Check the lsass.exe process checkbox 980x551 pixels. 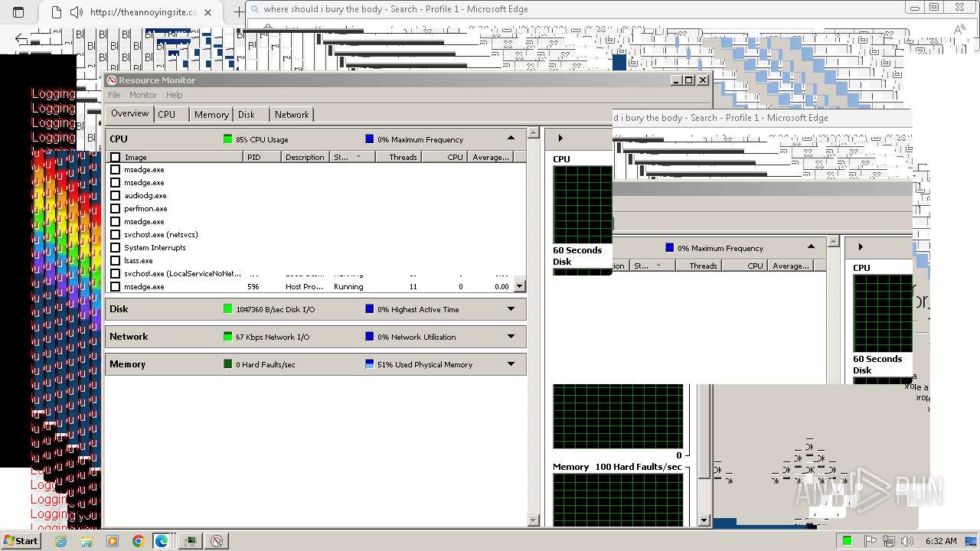click(116, 261)
